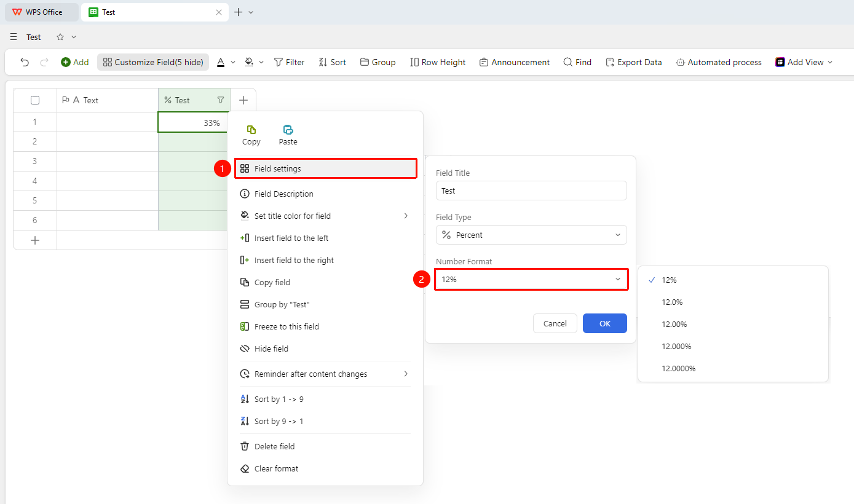Viewport: 854px width, 504px height.
Task: Choose Delete field from the context menu
Action: click(x=325, y=446)
